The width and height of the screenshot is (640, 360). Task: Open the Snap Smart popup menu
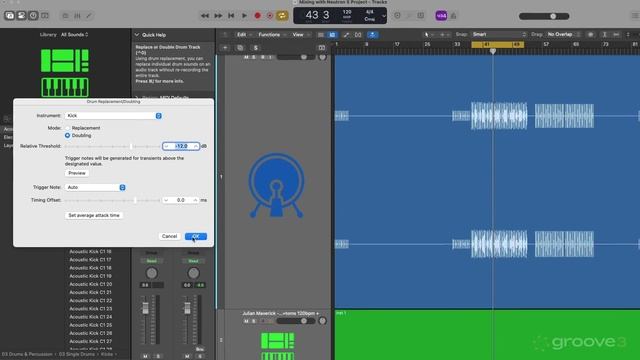pyautogui.click(x=499, y=35)
